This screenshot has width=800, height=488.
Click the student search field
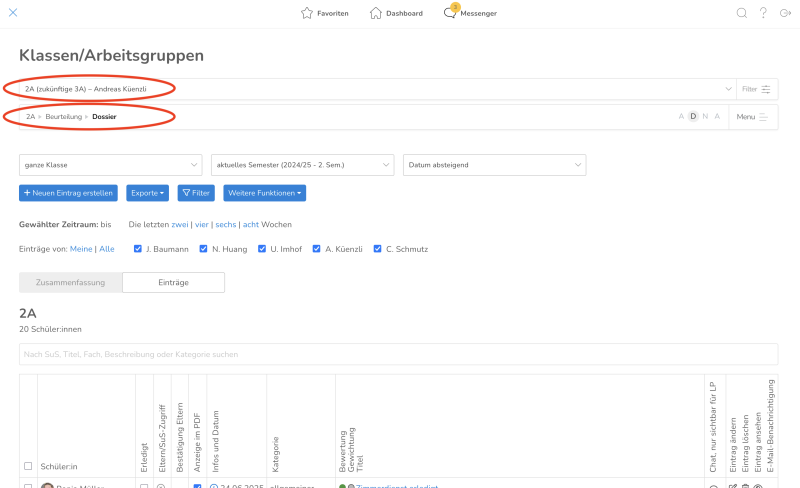point(398,354)
